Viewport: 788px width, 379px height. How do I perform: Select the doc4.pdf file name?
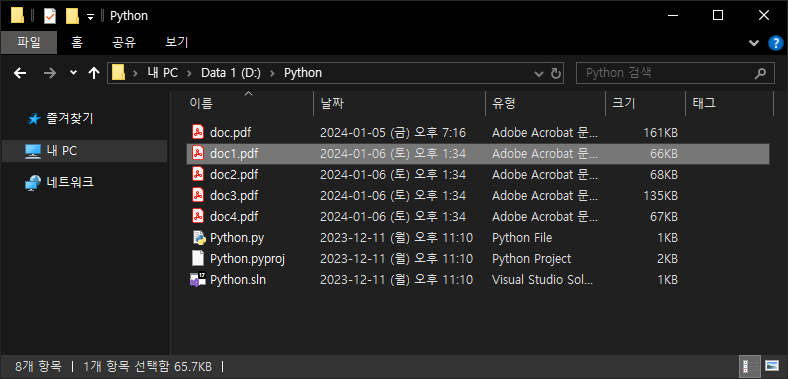[234, 216]
